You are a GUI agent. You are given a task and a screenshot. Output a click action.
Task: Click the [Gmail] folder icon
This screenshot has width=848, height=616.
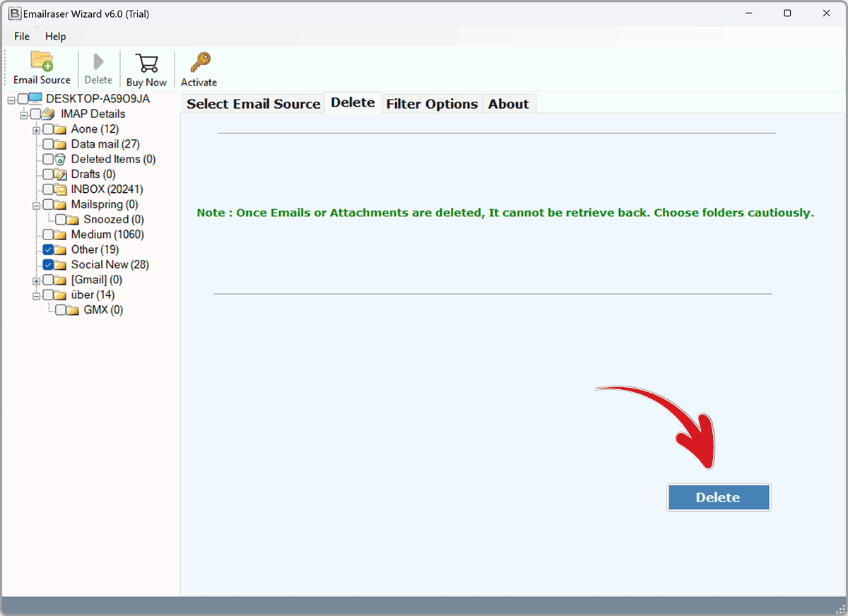pos(61,280)
